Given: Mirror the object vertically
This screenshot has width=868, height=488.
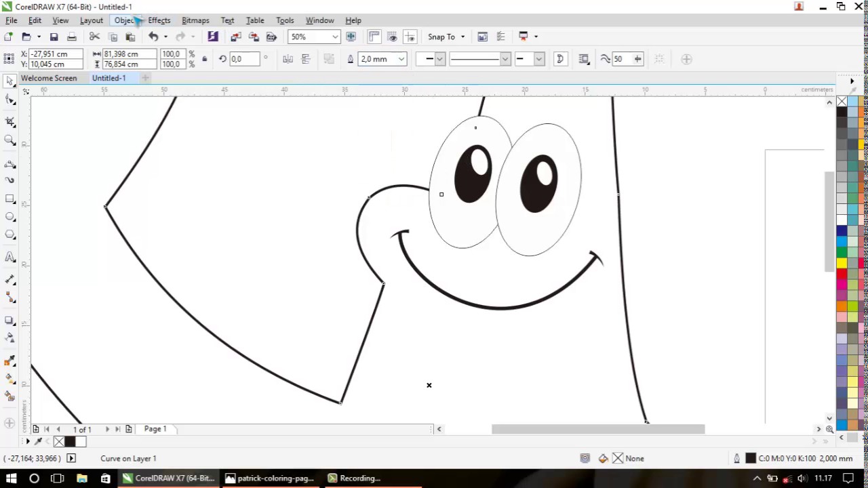Looking at the screenshot, I should [x=306, y=59].
